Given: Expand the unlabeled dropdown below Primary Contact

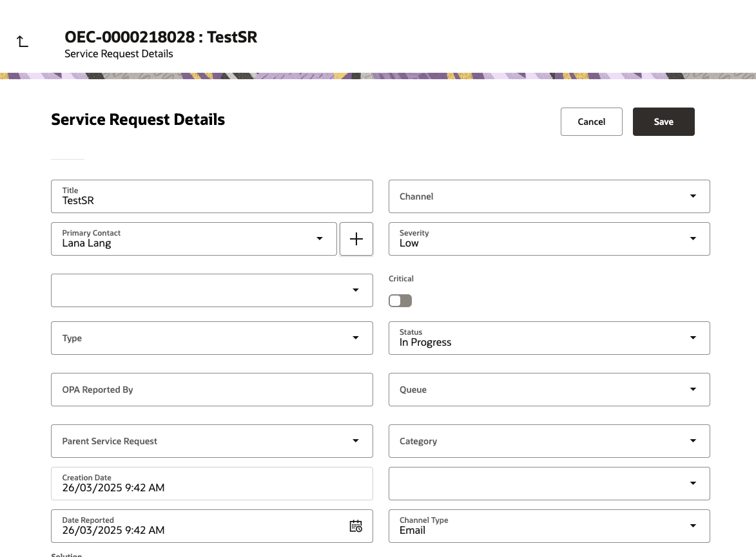Looking at the screenshot, I should click(355, 290).
